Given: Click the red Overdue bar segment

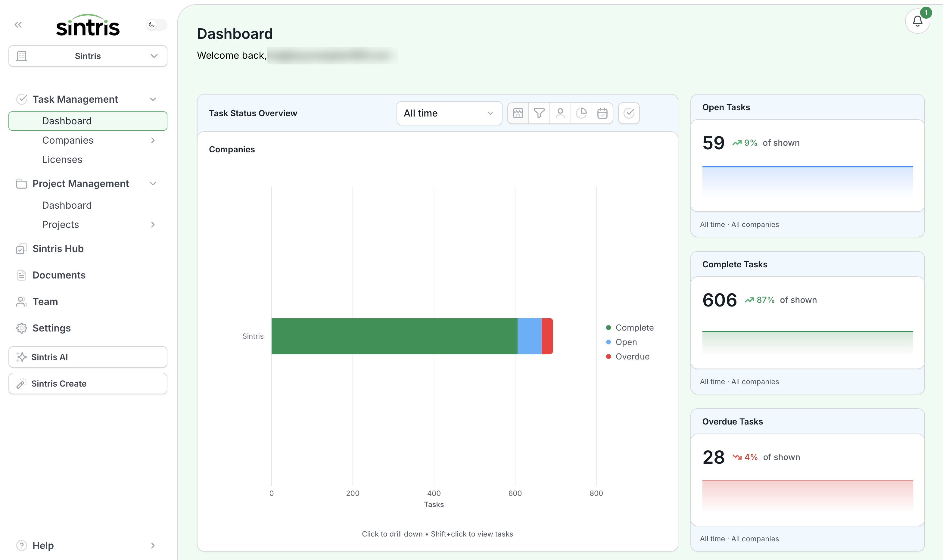Looking at the screenshot, I should click(547, 336).
